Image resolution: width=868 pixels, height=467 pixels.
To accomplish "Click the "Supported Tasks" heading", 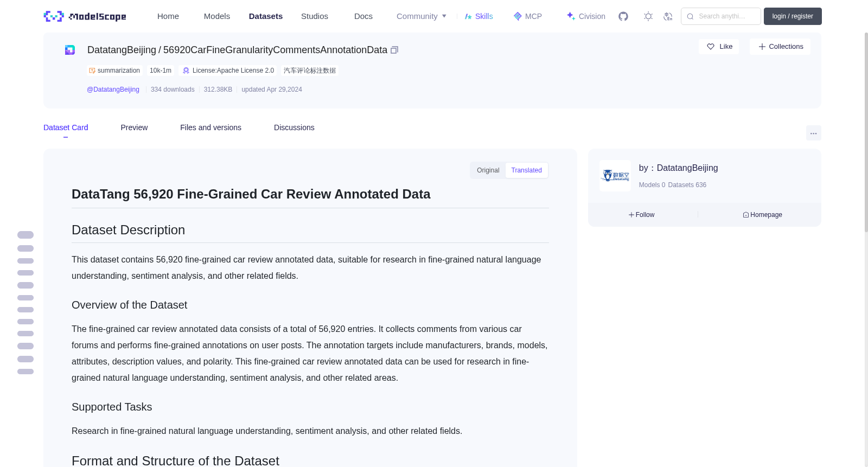I will 112,407.
